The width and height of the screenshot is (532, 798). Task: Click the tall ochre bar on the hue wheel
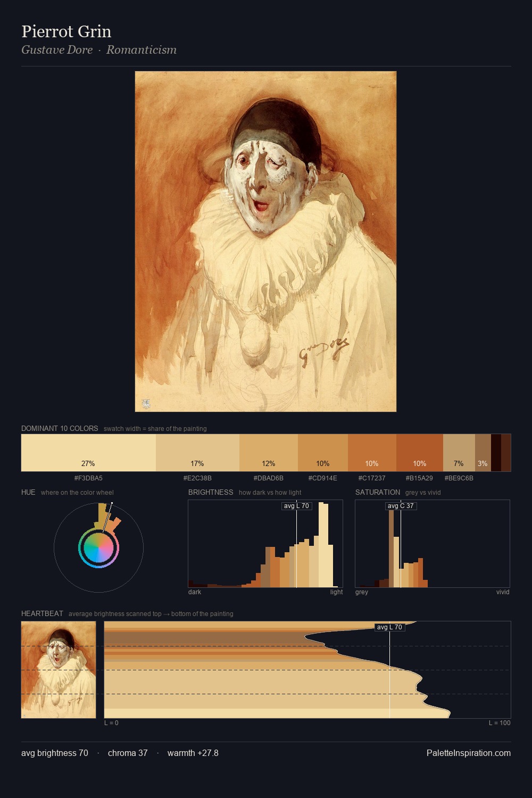click(102, 516)
